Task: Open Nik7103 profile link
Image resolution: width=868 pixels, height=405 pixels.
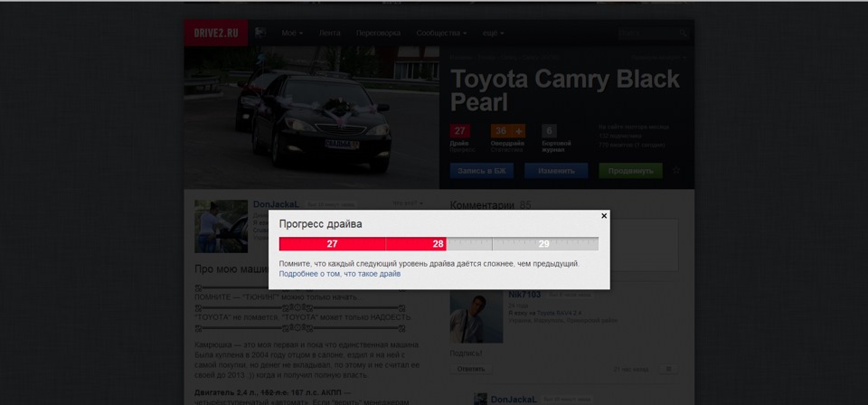Action: coord(524,295)
